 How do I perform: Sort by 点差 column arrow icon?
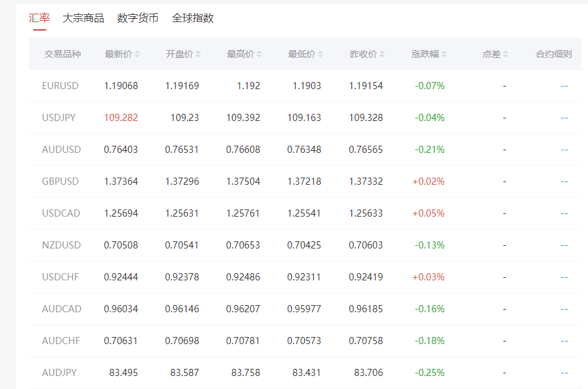pos(505,55)
